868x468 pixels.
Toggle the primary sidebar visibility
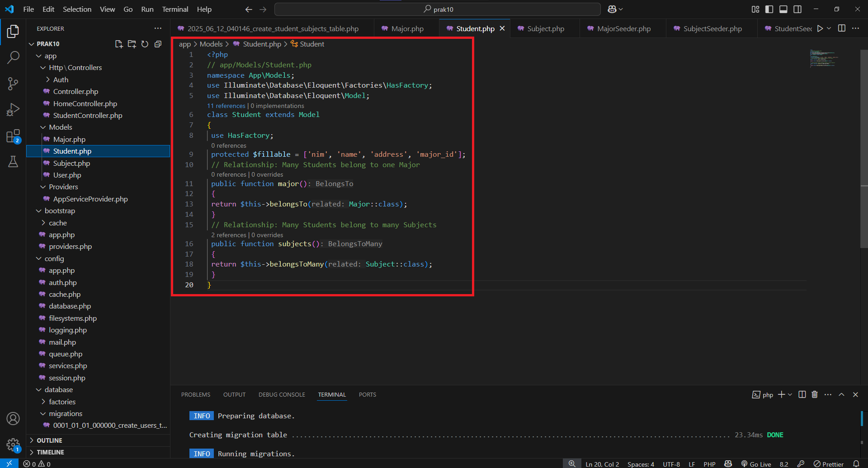click(769, 9)
